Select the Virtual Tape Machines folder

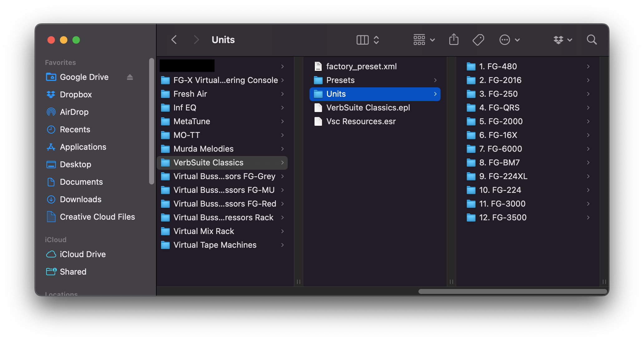click(x=222, y=245)
